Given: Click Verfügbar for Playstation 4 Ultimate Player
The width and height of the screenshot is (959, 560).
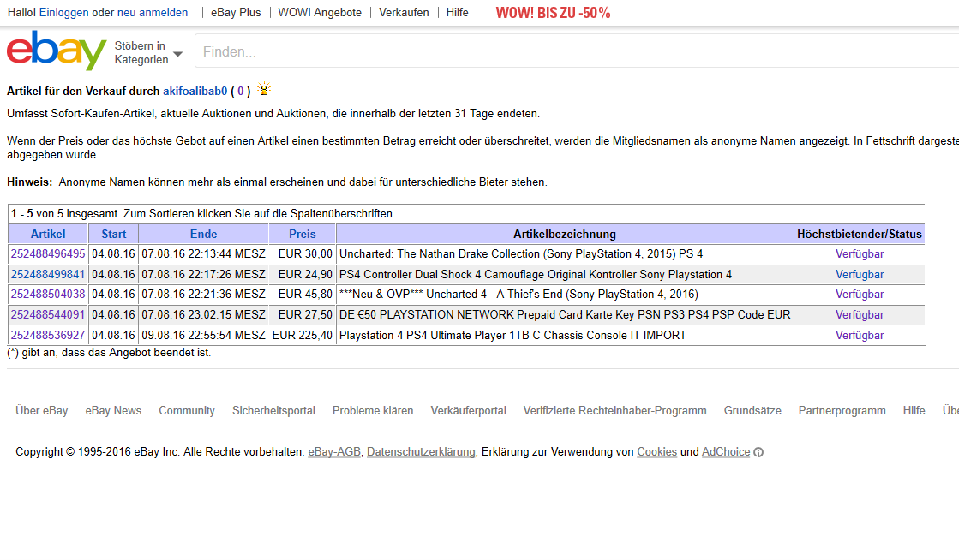Looking at the screenshot, I should [x=860, y=335].
